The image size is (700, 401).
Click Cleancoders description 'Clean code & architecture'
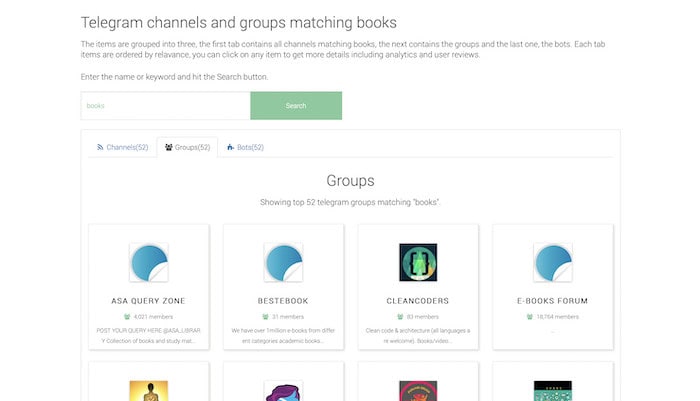[x=418, y=335]
